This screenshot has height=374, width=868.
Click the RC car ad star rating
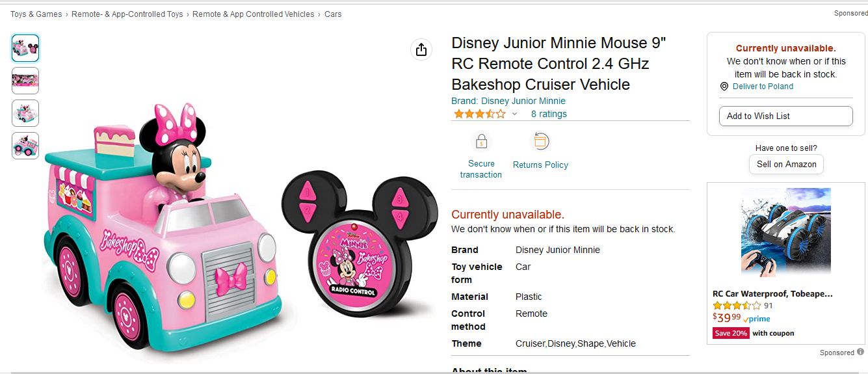click(737, 305)
